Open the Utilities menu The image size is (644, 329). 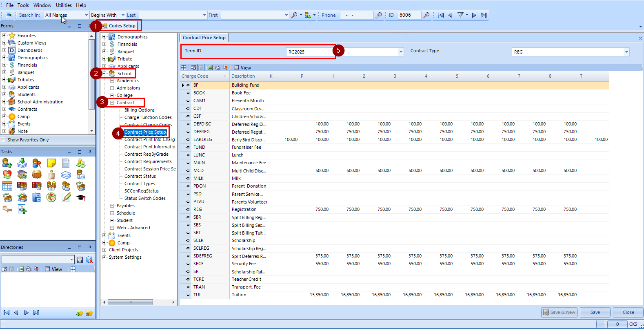tap(64, 5)
